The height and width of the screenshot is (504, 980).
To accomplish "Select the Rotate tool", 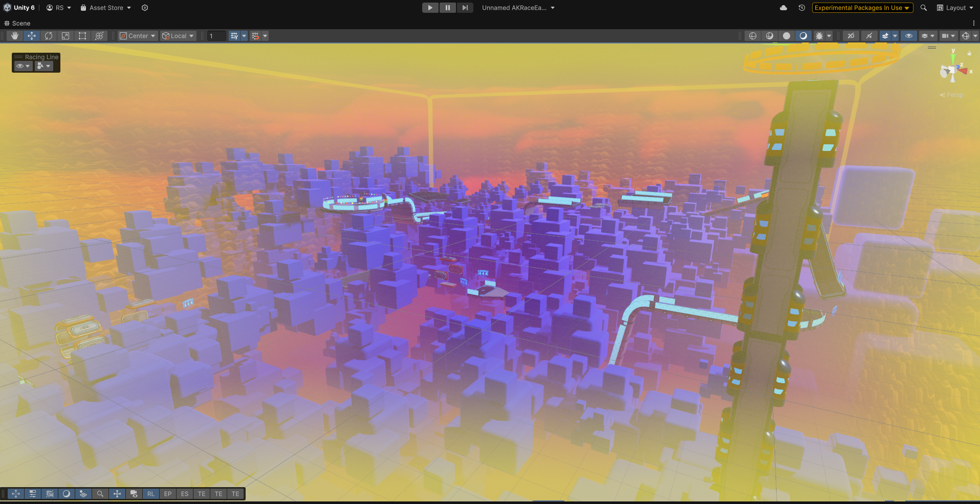I will [x=49, y=36].
